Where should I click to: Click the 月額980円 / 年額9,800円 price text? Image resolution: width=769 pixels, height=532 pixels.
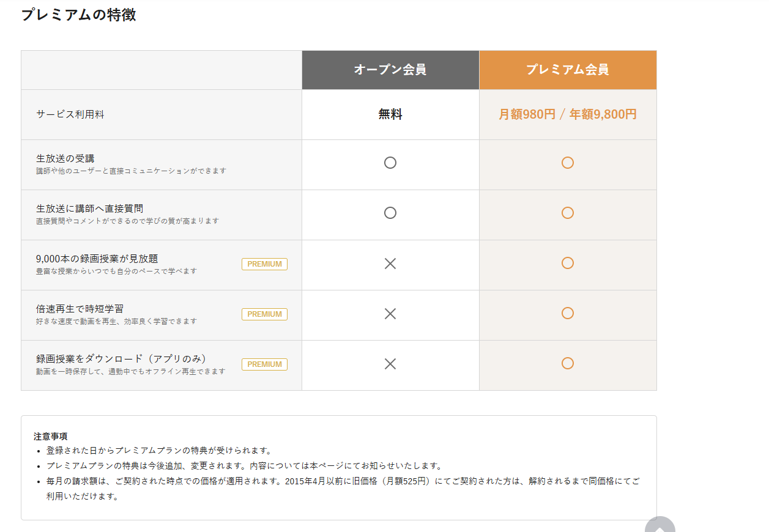[x=568, y=114]
